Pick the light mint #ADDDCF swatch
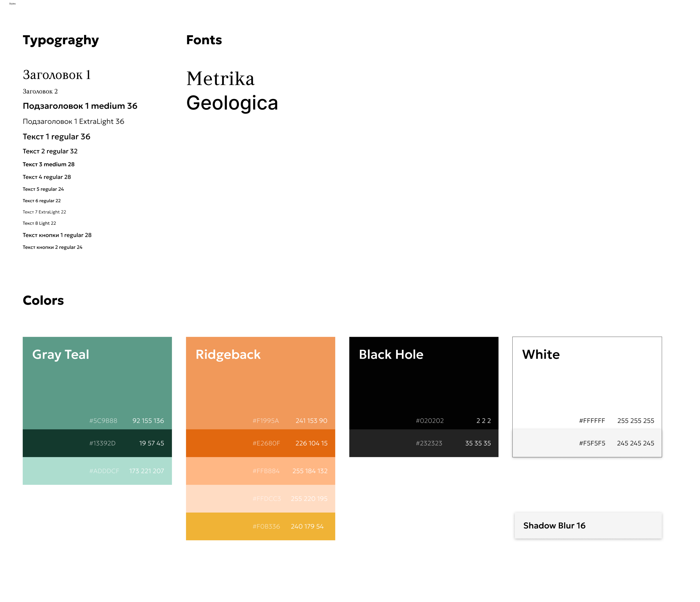Screen dimensions: 700x602 (97, 471)
